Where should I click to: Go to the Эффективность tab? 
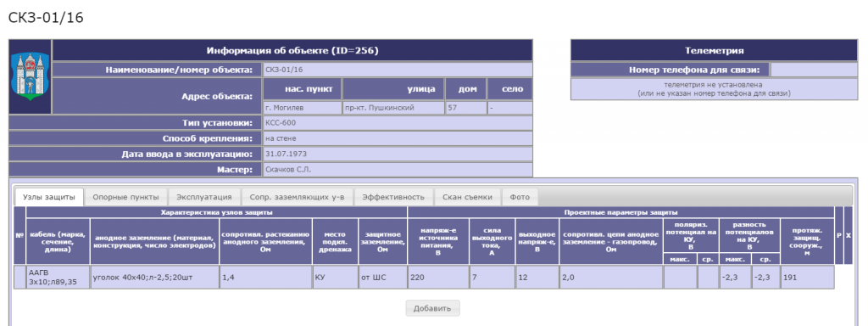click(393, 197)
